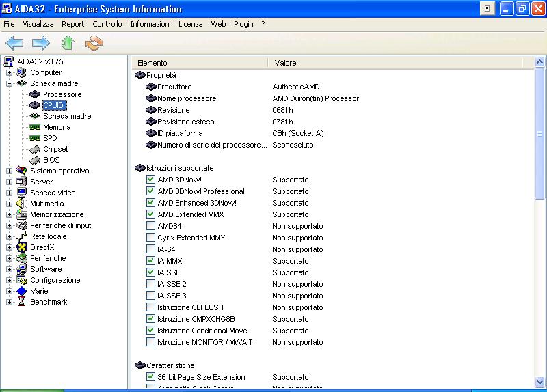Click the Elemento column header
This screenshot has width=547, height=392.
(200, 63)
